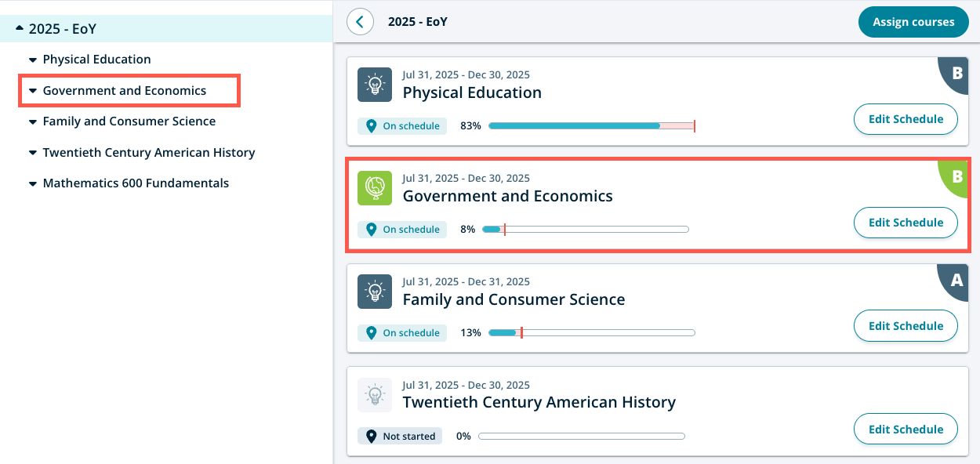Click the green B grade badge
The height and width of the screenshot is (464, 980).
click(x=956, y=177)
